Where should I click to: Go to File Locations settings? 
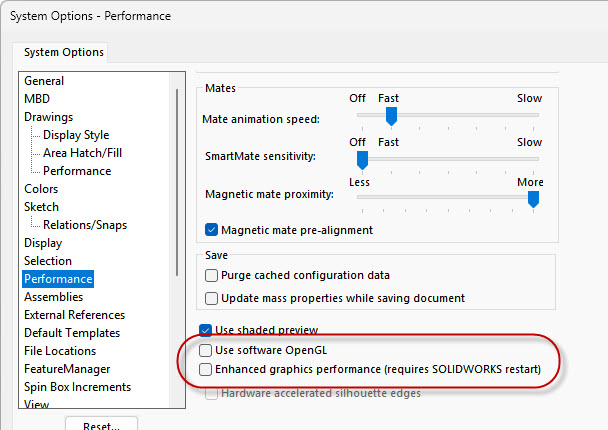coord(60,351)
